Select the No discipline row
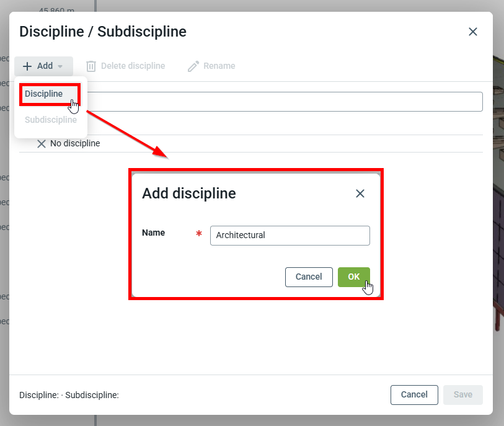Viewport: 504px width, 426px height. pyautogui.click(x=248, y=144)
